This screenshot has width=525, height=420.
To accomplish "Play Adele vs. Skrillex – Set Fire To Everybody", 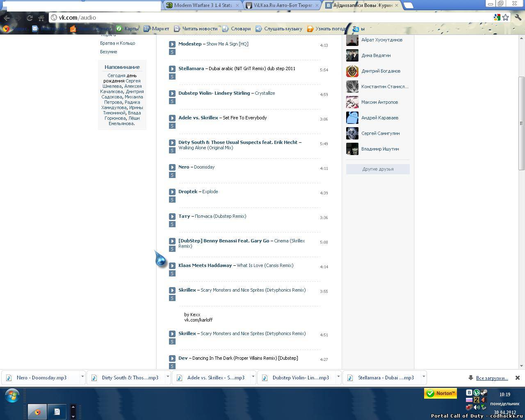I will 172,118.
